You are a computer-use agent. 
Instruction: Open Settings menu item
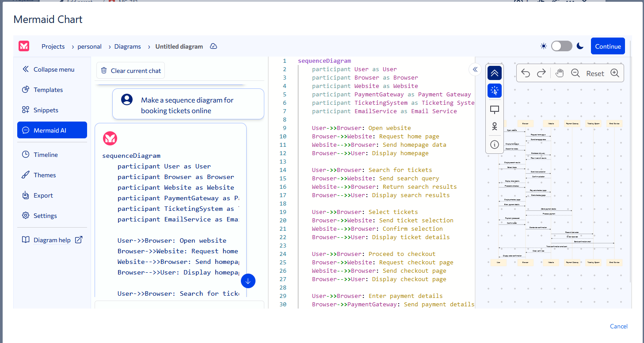pyautogui.click(x=52, y=216)
